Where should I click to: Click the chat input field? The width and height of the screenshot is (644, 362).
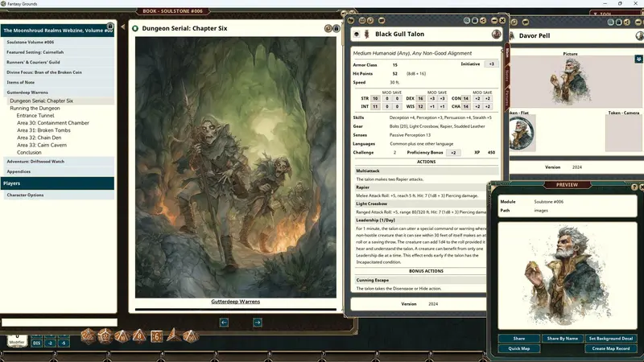[59, 323]
